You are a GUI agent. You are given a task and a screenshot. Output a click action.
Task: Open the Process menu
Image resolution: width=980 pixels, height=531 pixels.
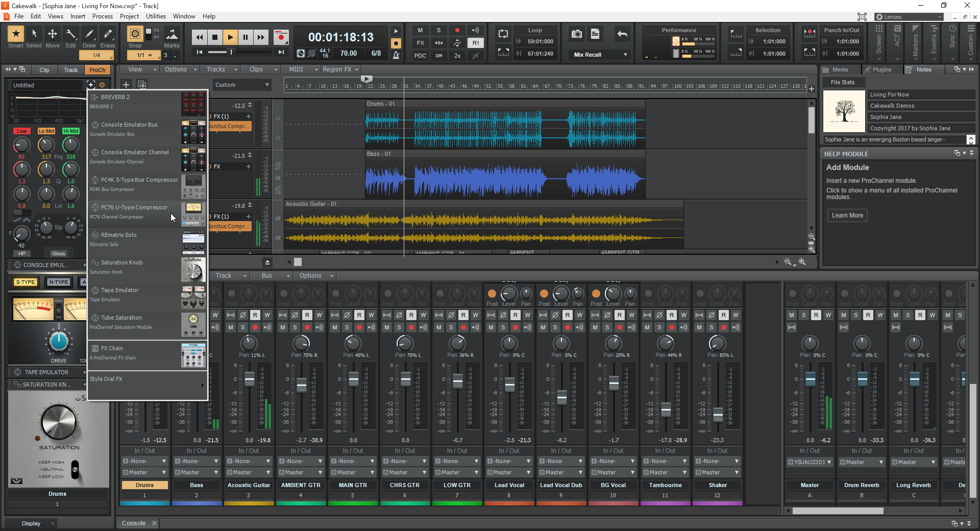coord(103,16)
